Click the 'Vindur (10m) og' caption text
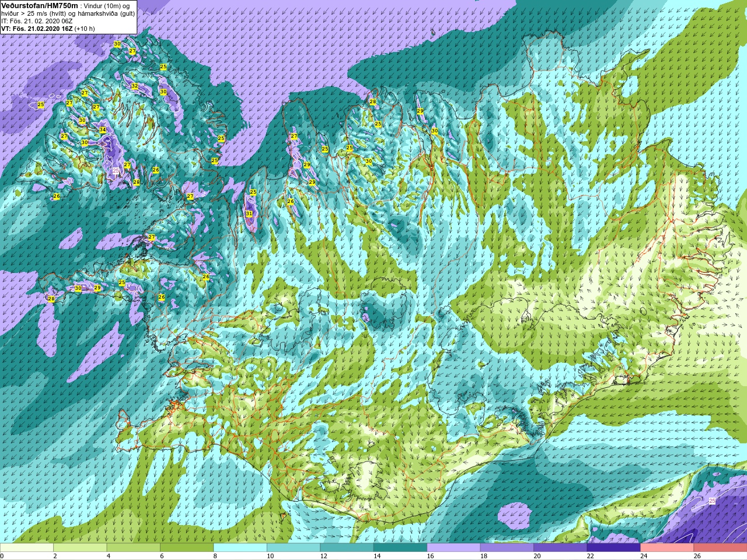 107,6
